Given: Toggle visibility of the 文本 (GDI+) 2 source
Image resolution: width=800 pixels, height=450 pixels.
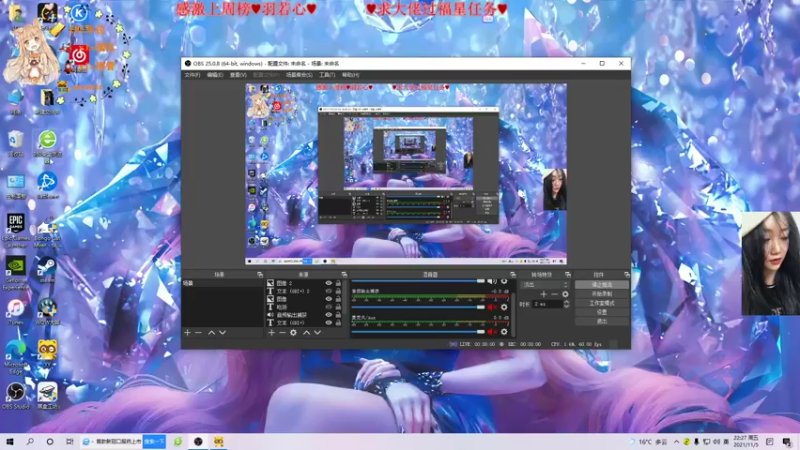Looking at the screenshot, I should pos(329,291).
